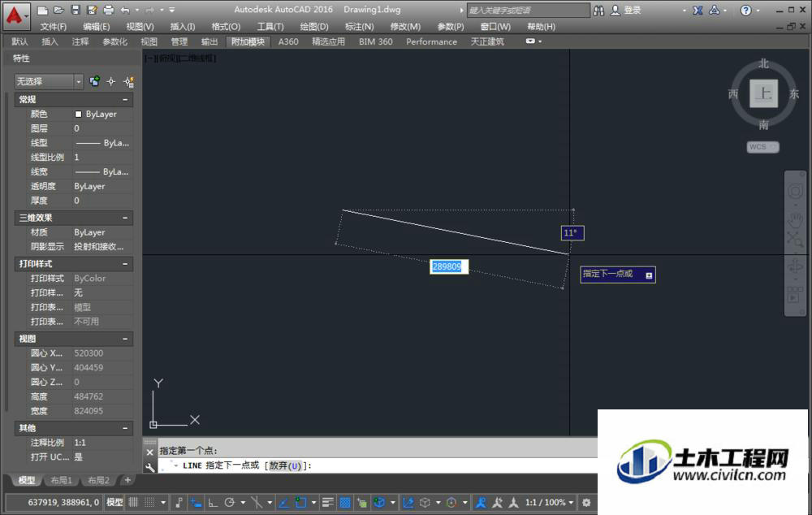
Task: Toggle grid display in status bar
Action: (133, 502)
